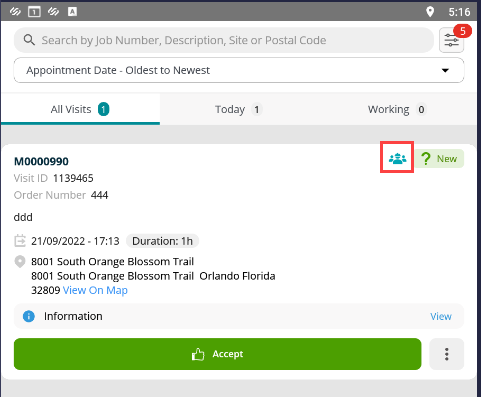Click the status bar keyboard A icon
Image resolution: width=481 pixels, height=397 pixels.
(x=72, y=12)
